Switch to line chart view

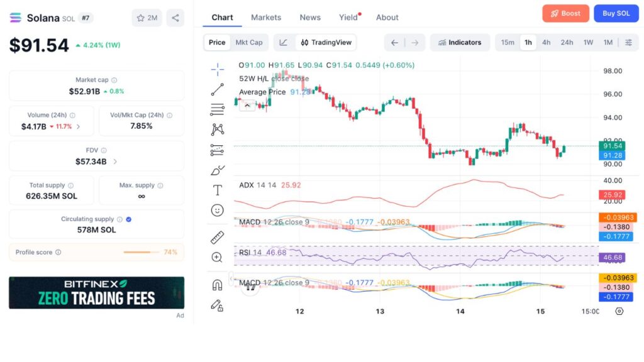coord(284,42)
